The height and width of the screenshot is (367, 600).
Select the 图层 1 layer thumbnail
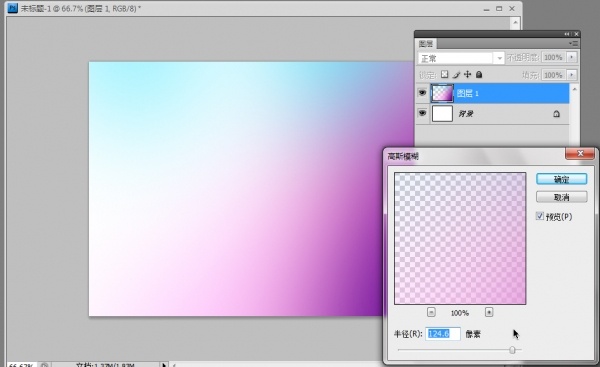442,93
